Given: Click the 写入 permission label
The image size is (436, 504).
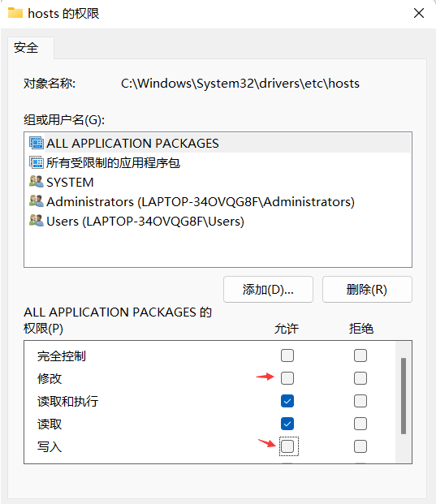Looking at the screenshot, I should pos(50,447).
